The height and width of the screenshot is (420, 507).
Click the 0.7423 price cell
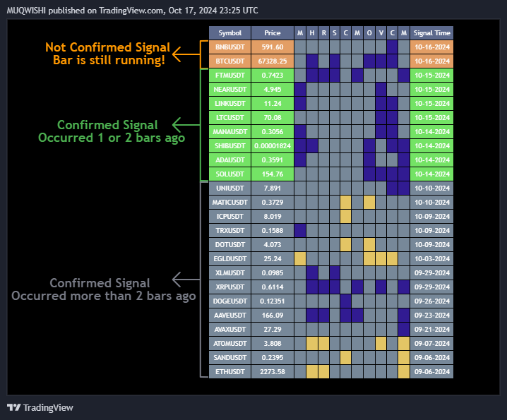click(x=273, y=75)
